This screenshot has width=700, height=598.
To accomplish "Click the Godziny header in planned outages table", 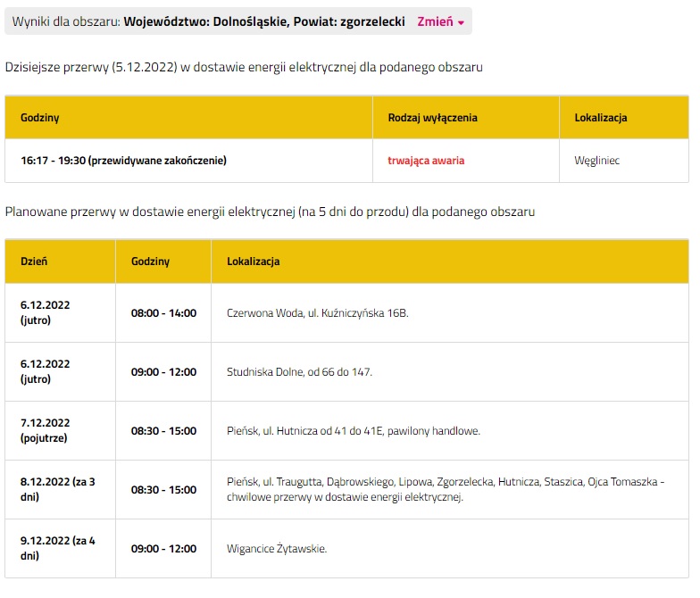I will click(x=150, y=262).
